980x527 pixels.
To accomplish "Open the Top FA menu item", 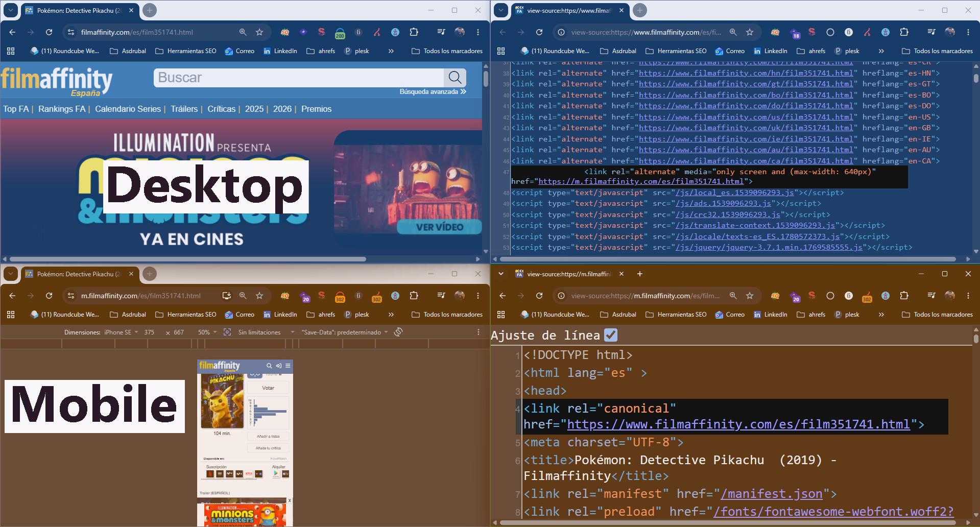I will [16, 109].
